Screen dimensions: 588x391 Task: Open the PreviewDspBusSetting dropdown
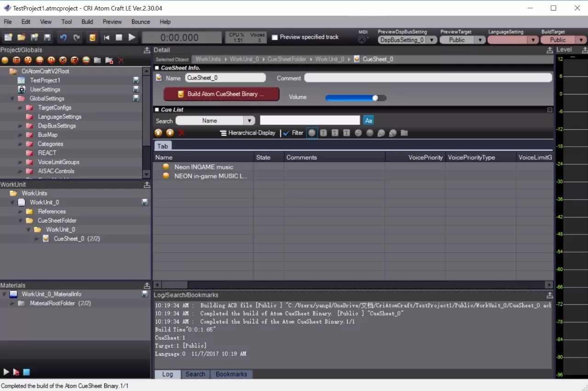click(x=431, y=40)
